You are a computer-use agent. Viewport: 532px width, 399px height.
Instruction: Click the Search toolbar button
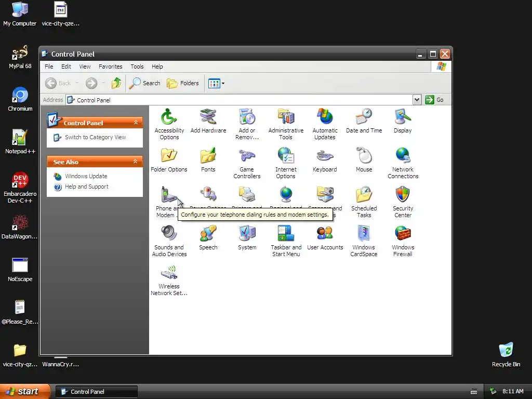[x=145, y=83]
